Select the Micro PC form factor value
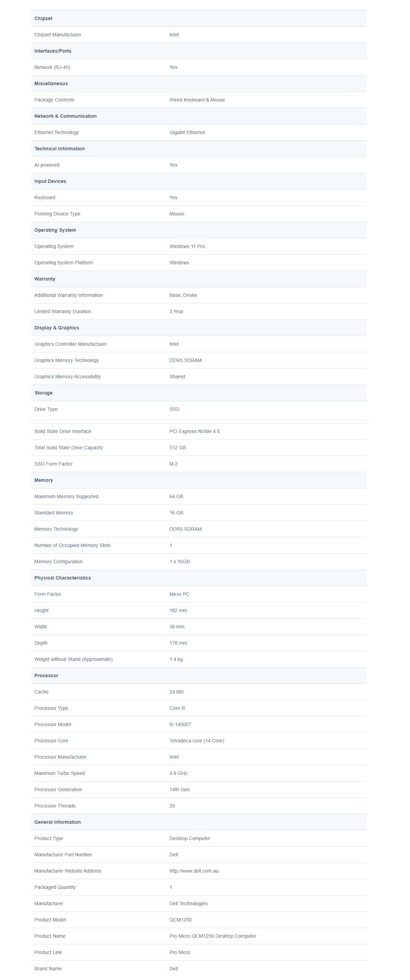The width and height of the screenshot is (410, 980). (x=179, y=594)
